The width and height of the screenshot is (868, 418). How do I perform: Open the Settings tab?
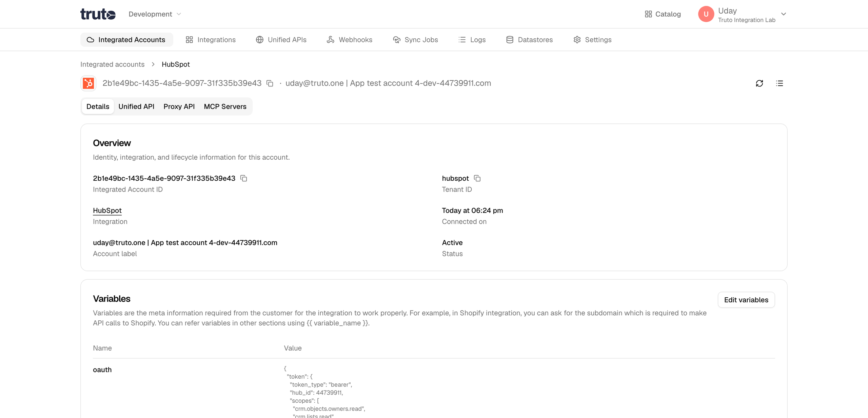pyautogui.click(x=592, y=40)
